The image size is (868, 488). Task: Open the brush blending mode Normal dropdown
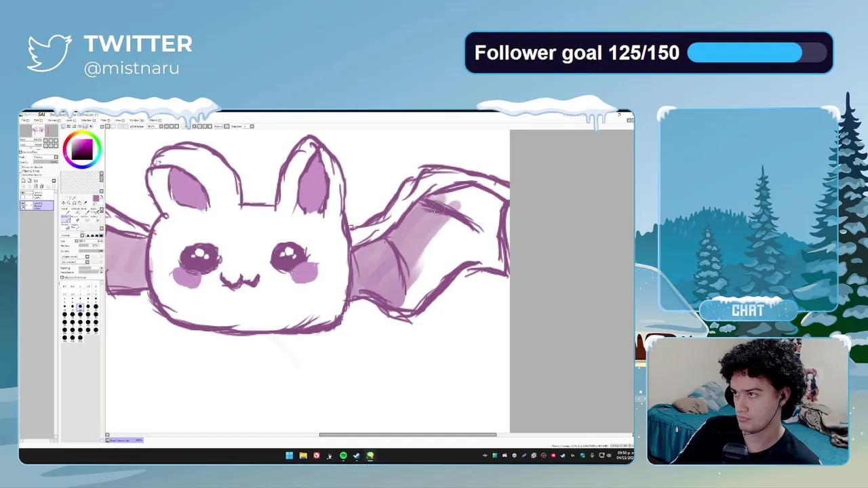coord(73,235)
